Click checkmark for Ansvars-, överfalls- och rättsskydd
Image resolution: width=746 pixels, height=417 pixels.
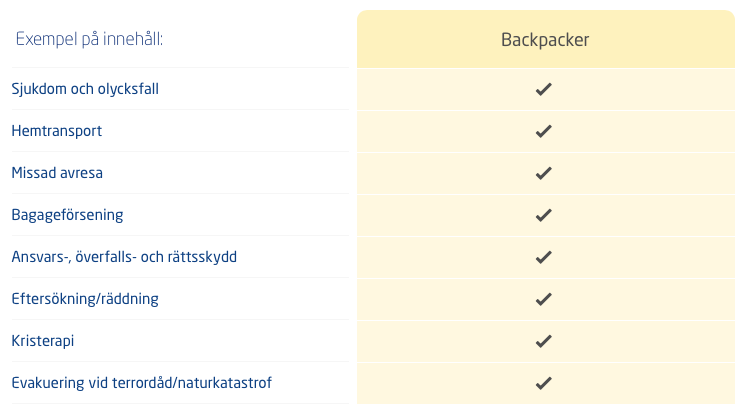click(543, 257)
